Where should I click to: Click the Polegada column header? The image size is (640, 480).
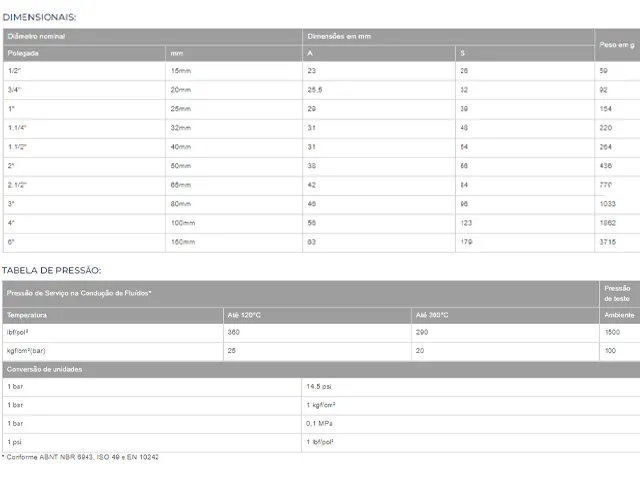click(84, 53)
